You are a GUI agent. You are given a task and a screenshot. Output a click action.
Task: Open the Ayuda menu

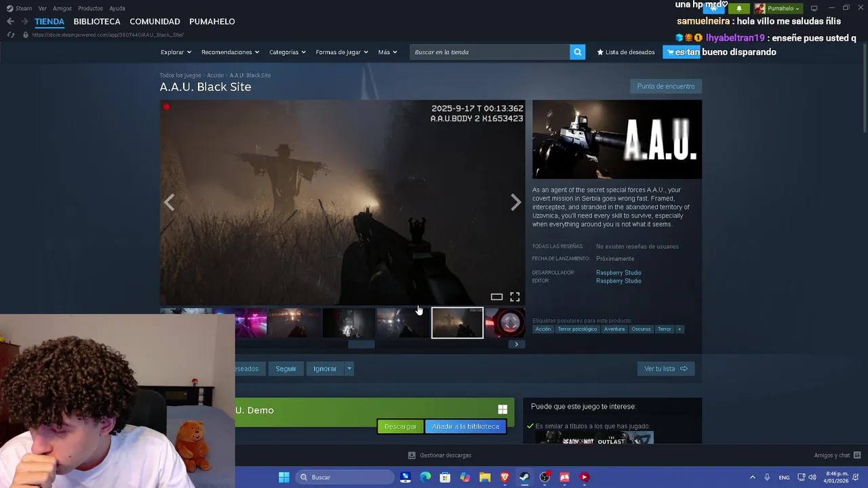[x=117, y=8]
